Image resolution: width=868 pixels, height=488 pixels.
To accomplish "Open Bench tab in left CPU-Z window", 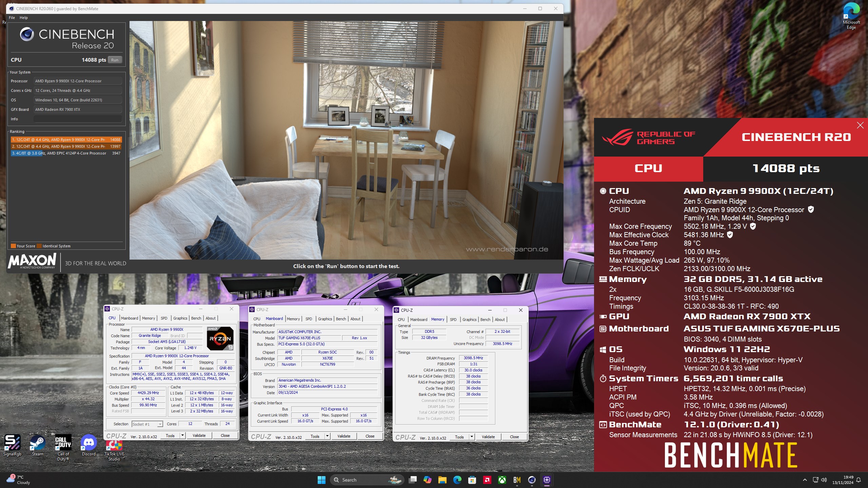I will tap(196, 318).
